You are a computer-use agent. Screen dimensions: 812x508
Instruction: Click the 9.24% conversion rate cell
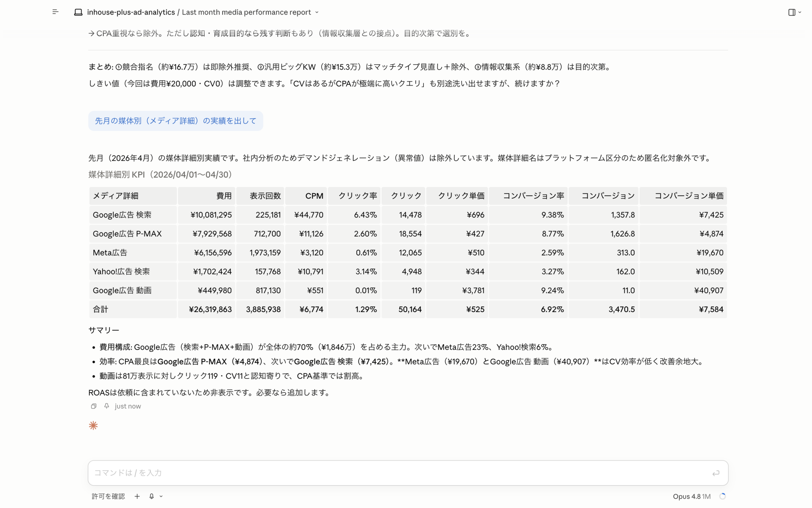[x=528, y=290]
